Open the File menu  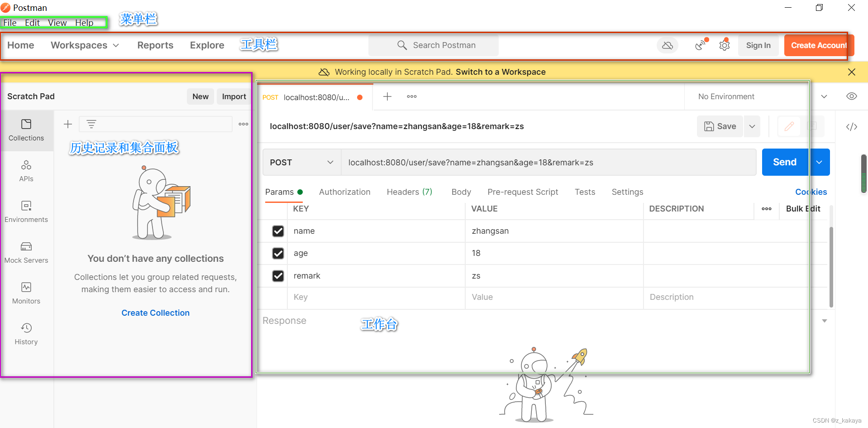coord(10,23)
